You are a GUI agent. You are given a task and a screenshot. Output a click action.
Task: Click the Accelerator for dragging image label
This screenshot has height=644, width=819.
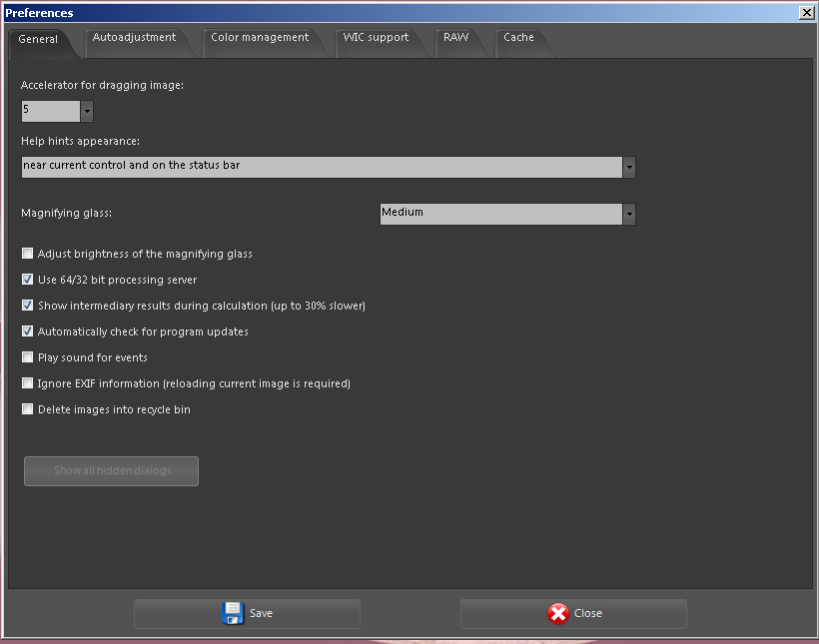click(x=102, y=85)
